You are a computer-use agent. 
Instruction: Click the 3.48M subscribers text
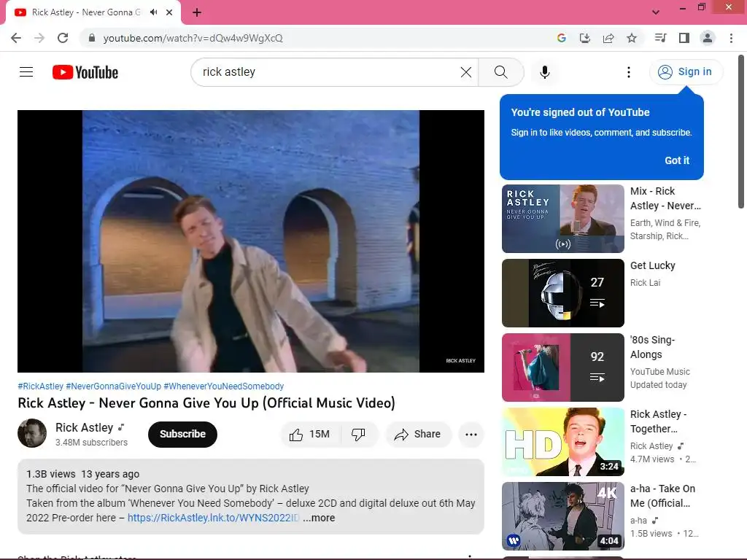pos(91,443)
